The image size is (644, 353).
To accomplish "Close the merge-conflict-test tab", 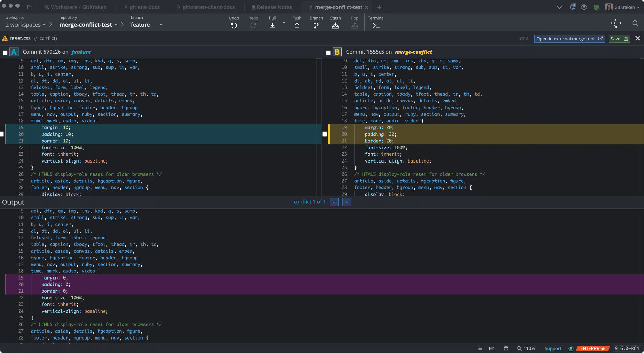I will [x=366, y=7].
